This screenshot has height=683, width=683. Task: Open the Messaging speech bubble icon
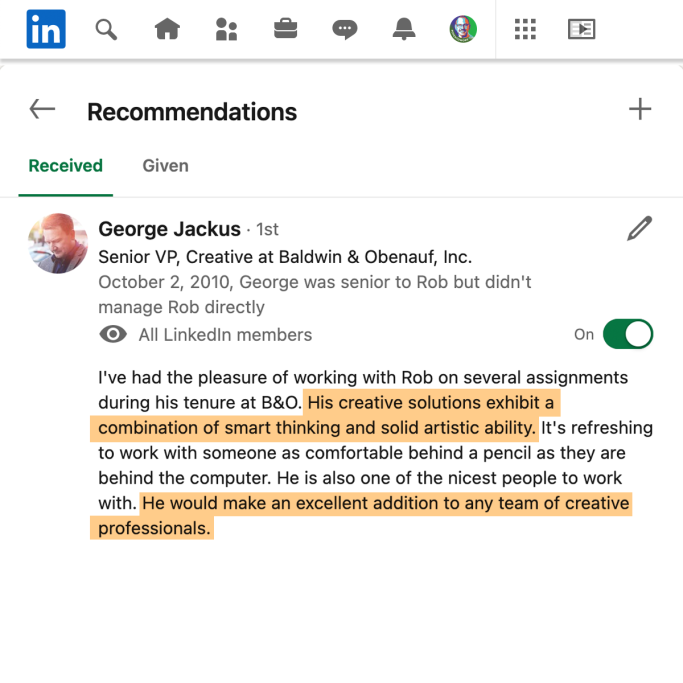click(345, 30)
